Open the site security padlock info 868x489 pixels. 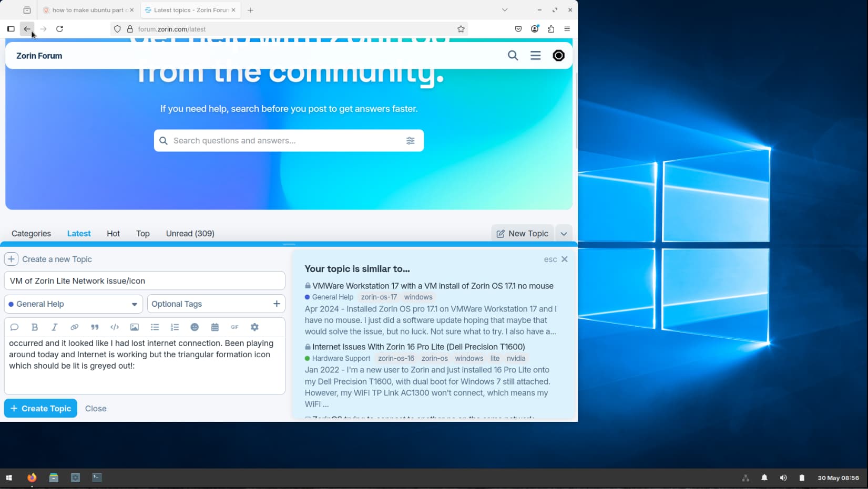(130, 29)
